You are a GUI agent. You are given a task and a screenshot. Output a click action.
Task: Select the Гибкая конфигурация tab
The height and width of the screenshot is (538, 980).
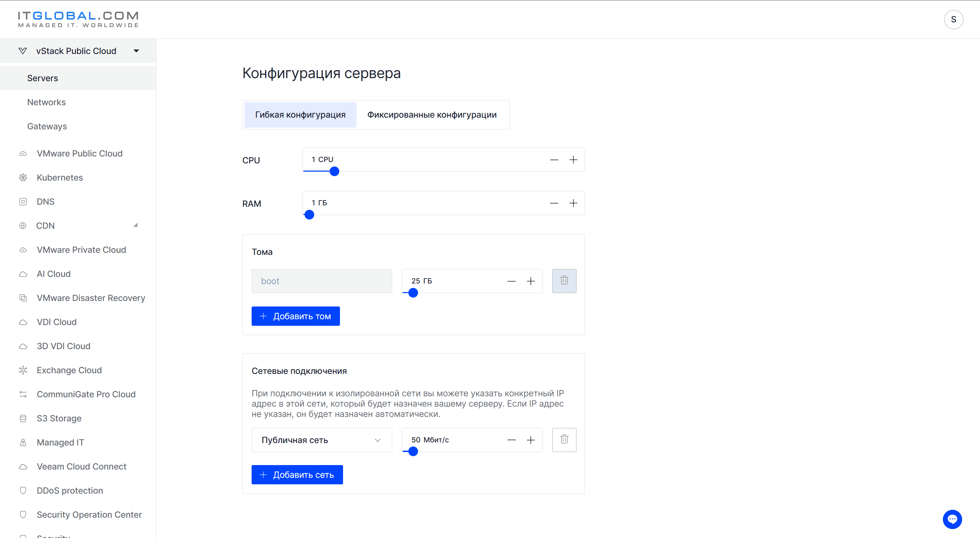300,115
